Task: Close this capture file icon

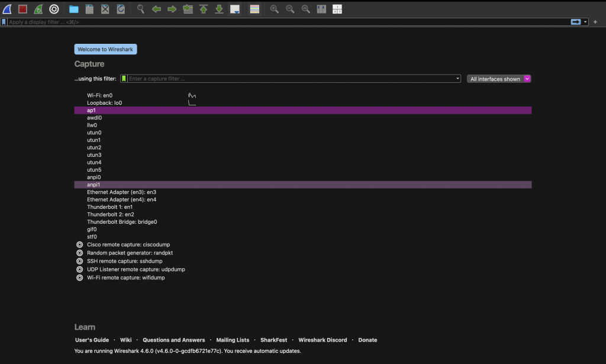Action: coord(105,9)
